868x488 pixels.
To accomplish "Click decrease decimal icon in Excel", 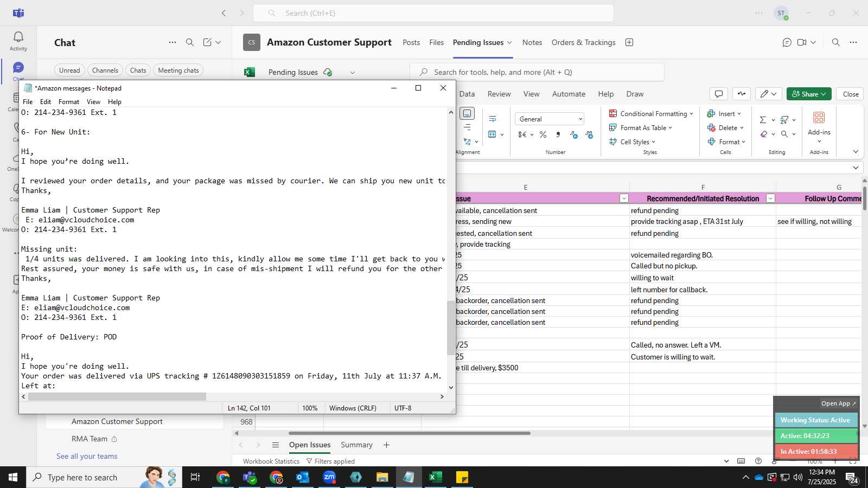I will 573,134.
